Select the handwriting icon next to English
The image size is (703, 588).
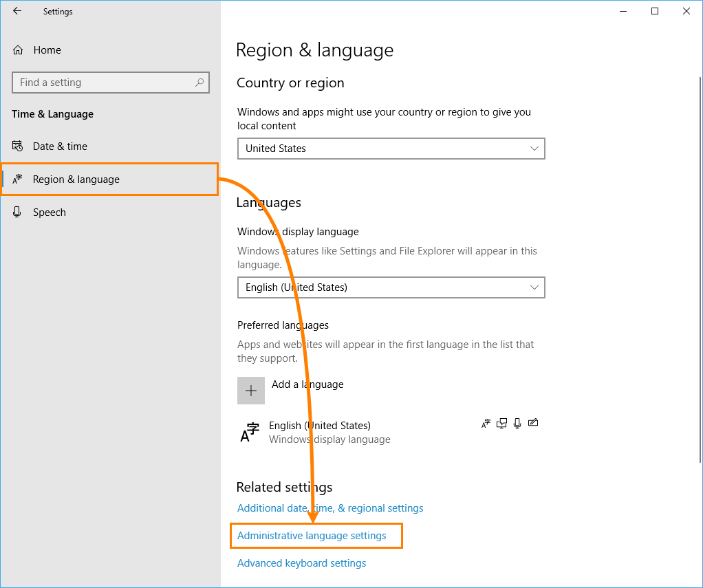pos(533,423)
